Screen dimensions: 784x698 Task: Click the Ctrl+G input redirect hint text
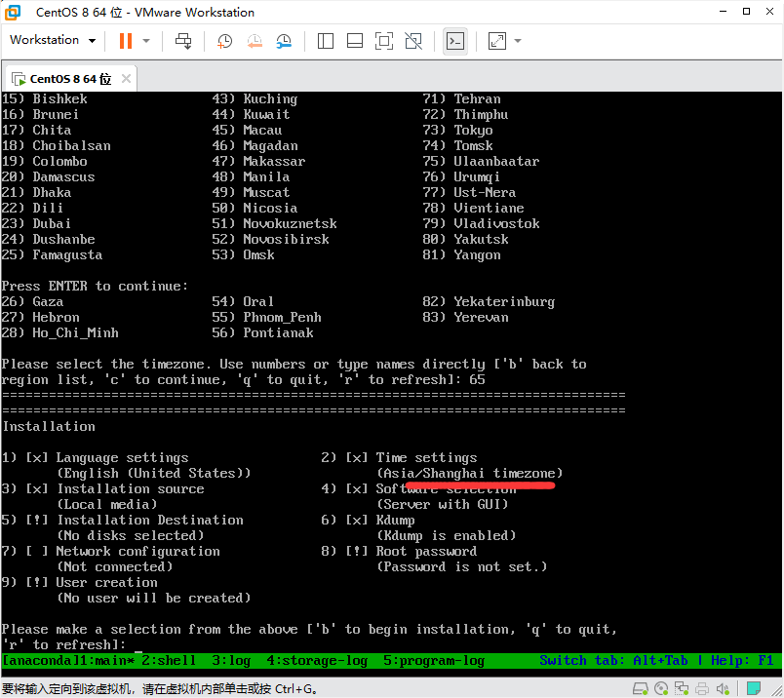point(160,689)
